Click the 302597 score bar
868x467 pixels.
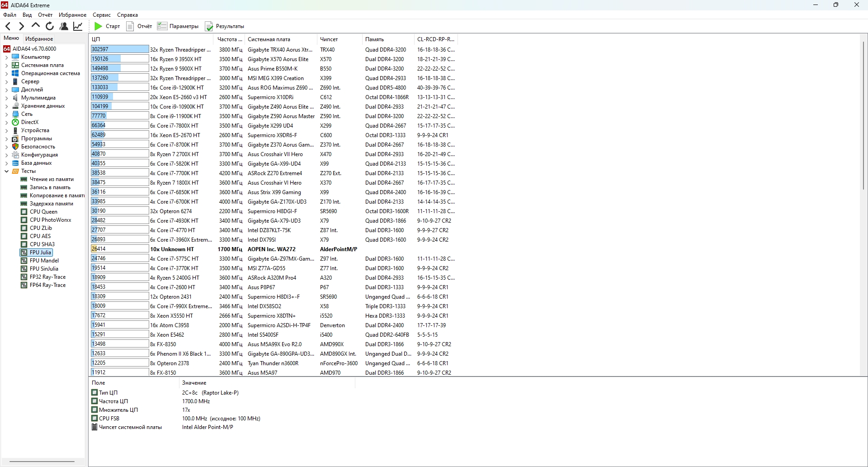(120, 49)
